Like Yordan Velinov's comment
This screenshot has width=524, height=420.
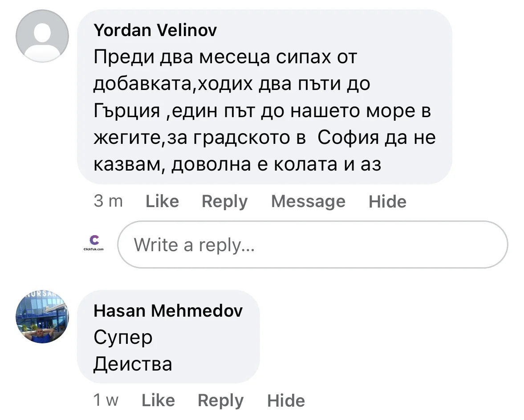(162, 201)
